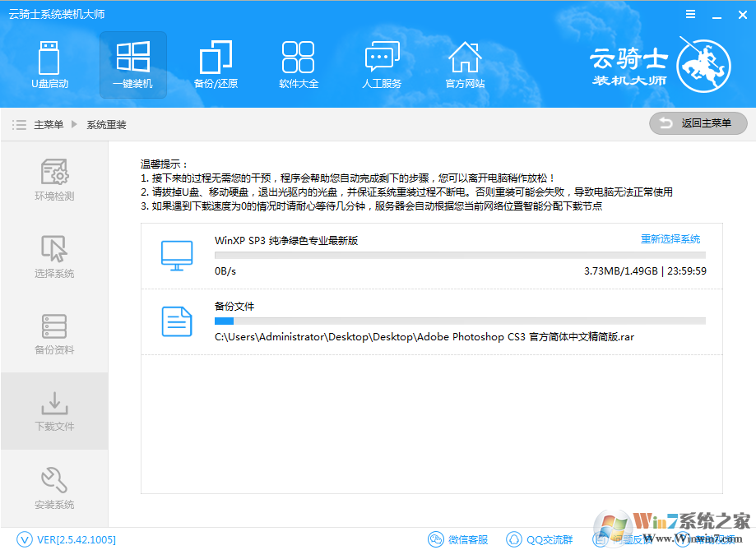Click the VER[2.5.42.1005] version indicator
This screenshot has height=550, width=756.
click(x=67, y=539)
